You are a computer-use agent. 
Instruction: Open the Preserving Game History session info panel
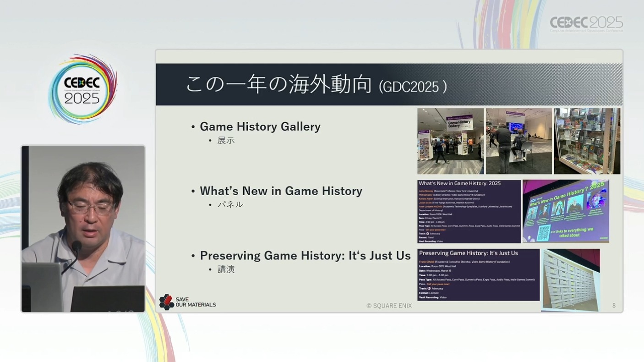478,275
